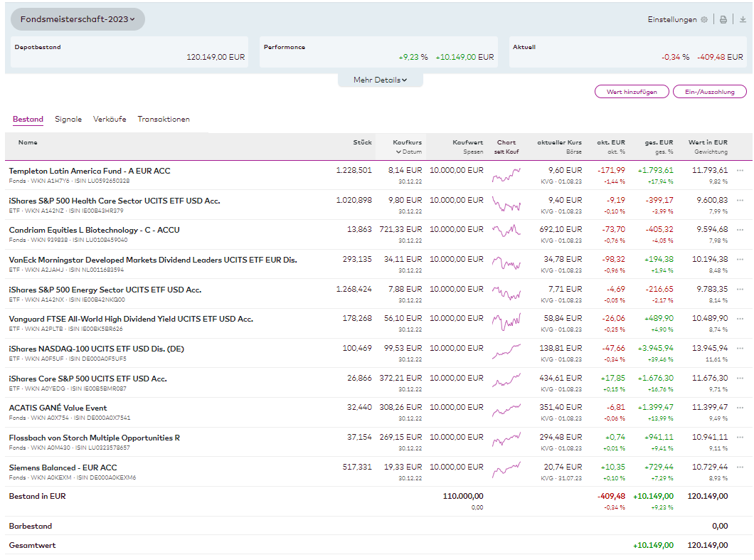
Task: Open three-dot menu for Templeton Latin America Fund
Action: [740, 171]
